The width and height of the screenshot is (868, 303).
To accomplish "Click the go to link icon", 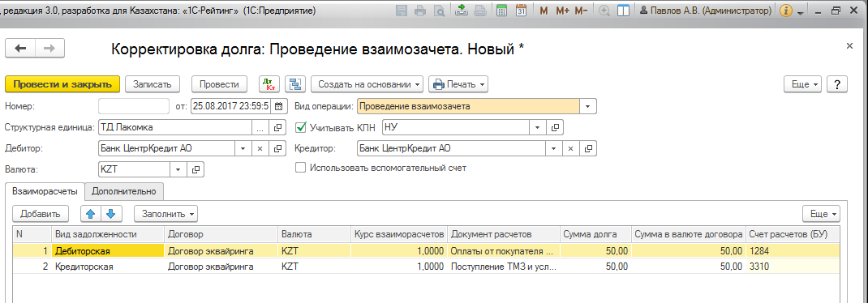I will point(480,11).
